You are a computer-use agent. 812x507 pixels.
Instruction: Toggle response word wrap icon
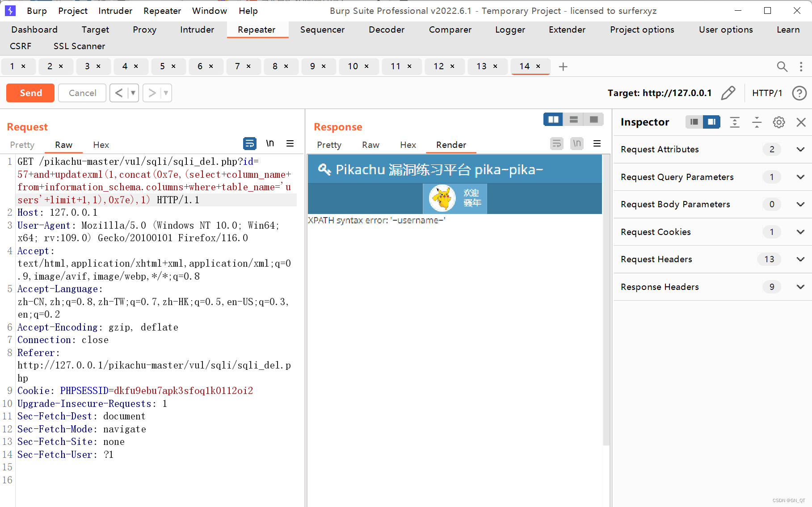click(x=556, y=143)
